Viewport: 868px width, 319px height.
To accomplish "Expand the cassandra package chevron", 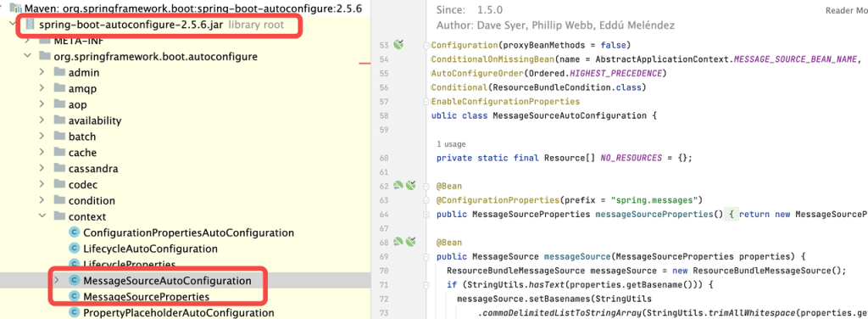I will 42,169.
